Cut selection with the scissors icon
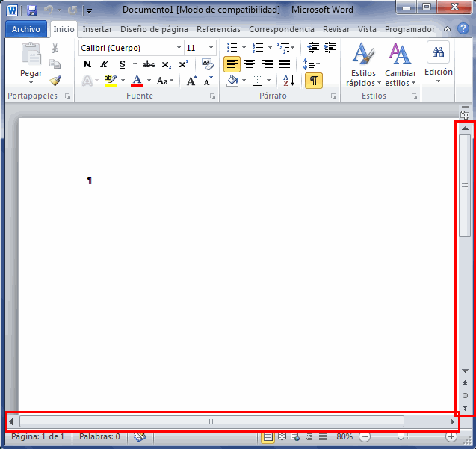This screenshot has height=449, width=476. coord(55,48)
